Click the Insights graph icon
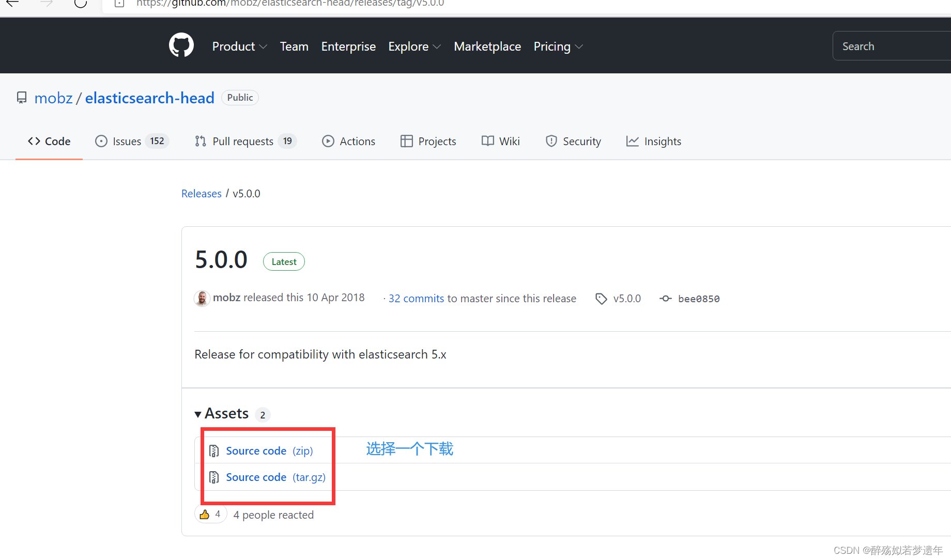951x560 pixels. (633, 141)
